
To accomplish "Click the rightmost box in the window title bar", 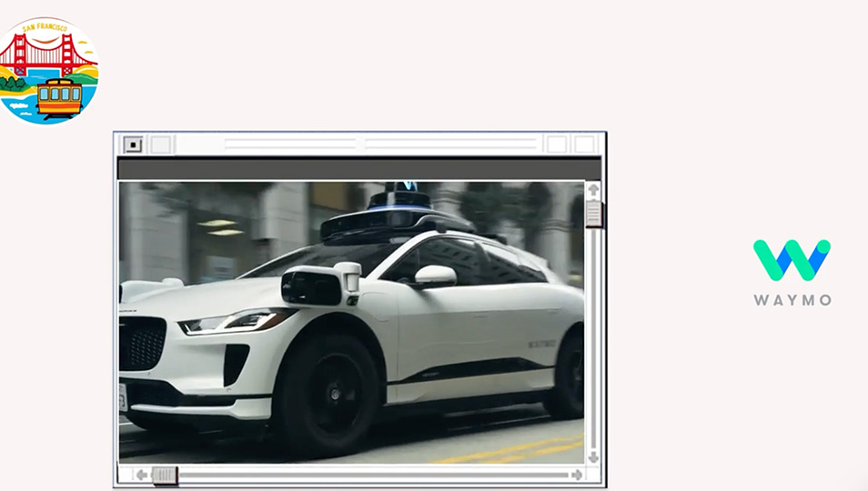I will click(x=584, y=145).
